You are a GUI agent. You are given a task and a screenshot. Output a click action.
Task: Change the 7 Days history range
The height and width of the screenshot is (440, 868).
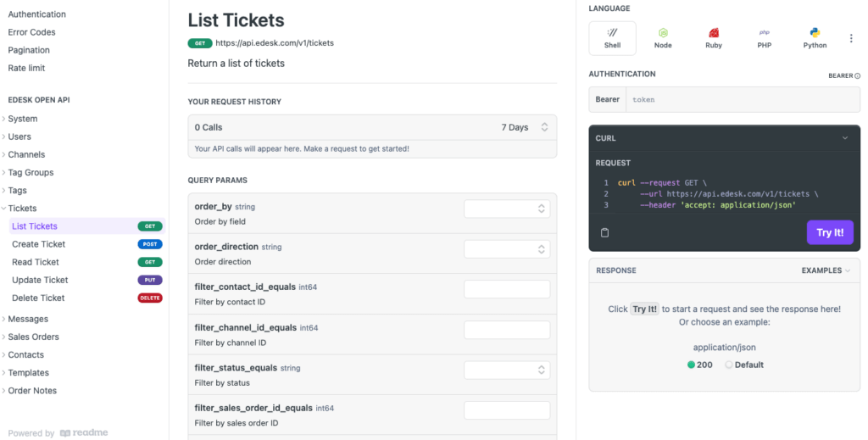pos(524,127)
